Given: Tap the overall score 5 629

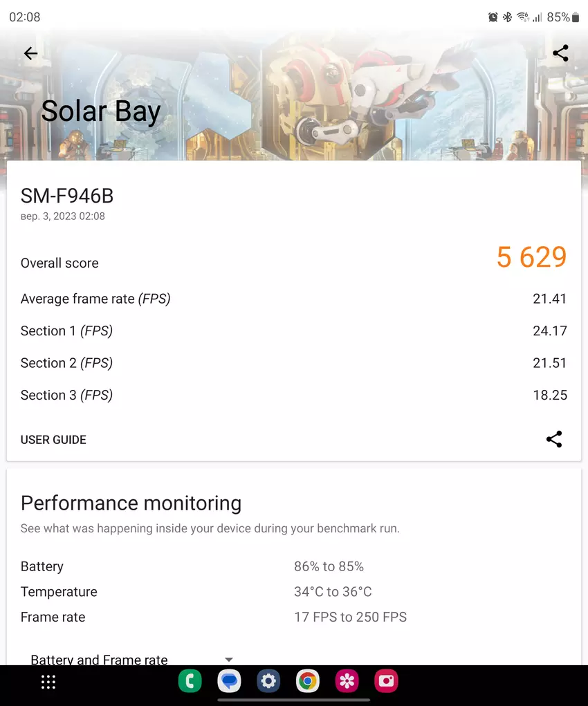Looking at the screenshot, I should 531,258.
